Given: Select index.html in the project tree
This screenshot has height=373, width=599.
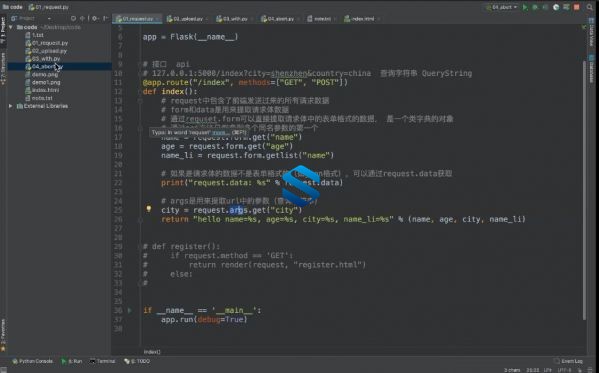Looking at the screenshot, I should pos(42,90).
